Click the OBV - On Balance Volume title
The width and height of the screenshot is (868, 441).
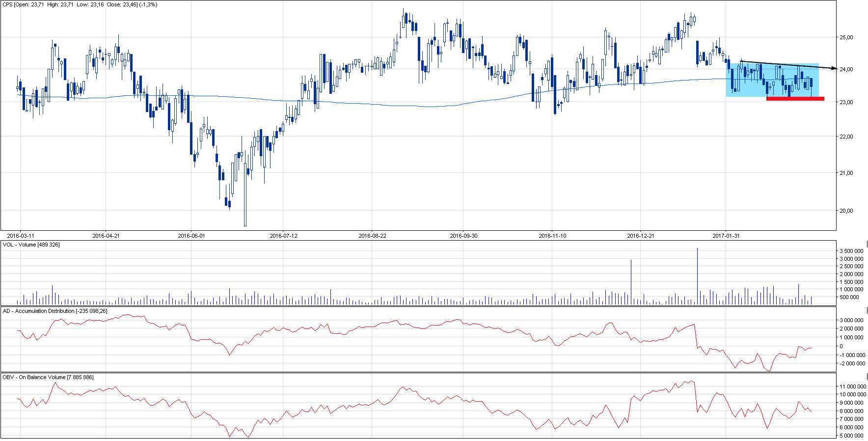pos(48,377)
